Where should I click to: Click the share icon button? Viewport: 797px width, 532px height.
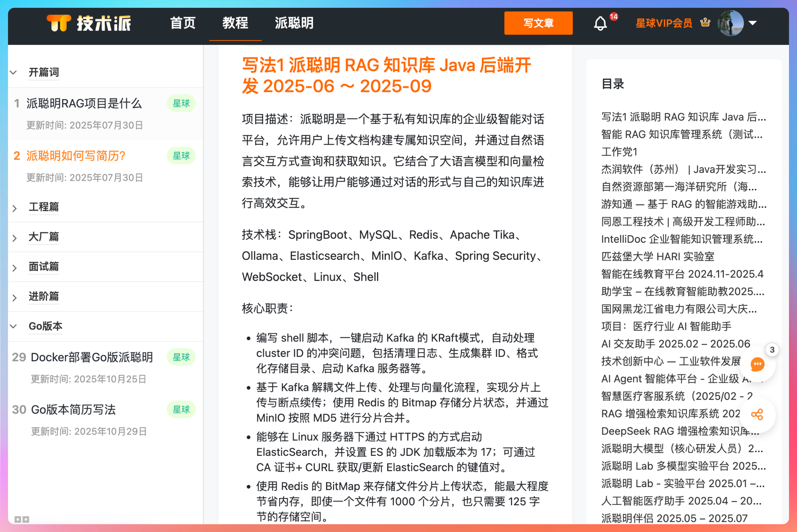tap(757, 414)
